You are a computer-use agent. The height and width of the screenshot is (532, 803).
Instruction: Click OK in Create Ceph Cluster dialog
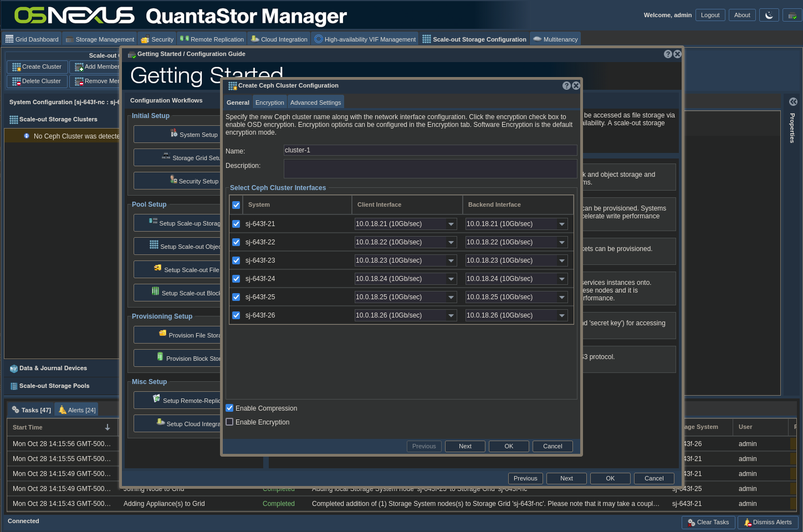[x=508, y=447]
